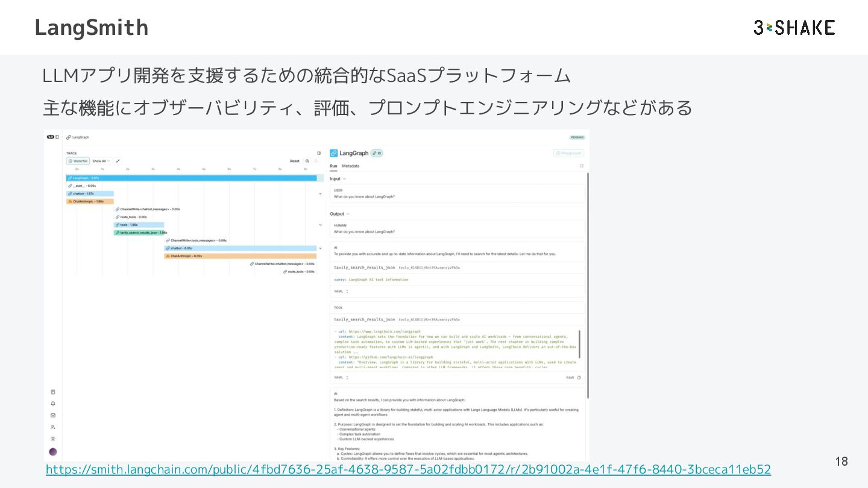Collapse the tools 1.98s row chevron
The width and height of the screenshot is (868, 488).
(x=321, y=225)
